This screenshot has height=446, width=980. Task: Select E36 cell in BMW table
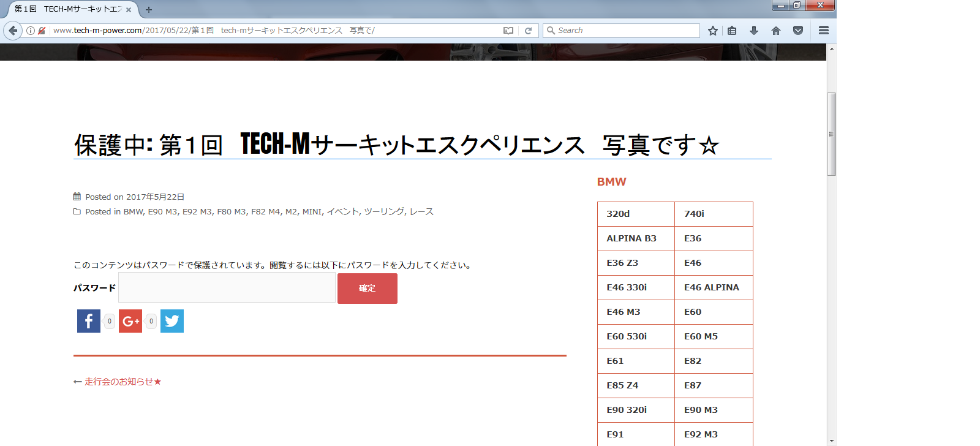pos(693,238)
